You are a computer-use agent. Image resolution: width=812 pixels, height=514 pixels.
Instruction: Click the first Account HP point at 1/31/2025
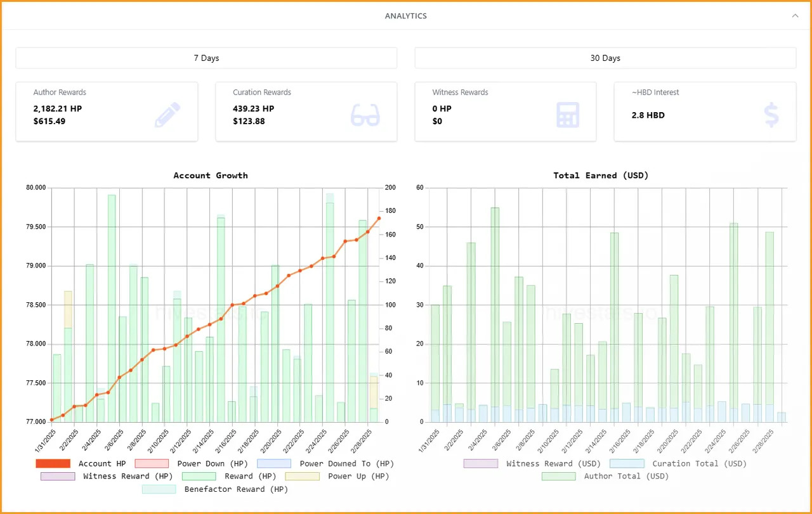click(x=52, y=420)
